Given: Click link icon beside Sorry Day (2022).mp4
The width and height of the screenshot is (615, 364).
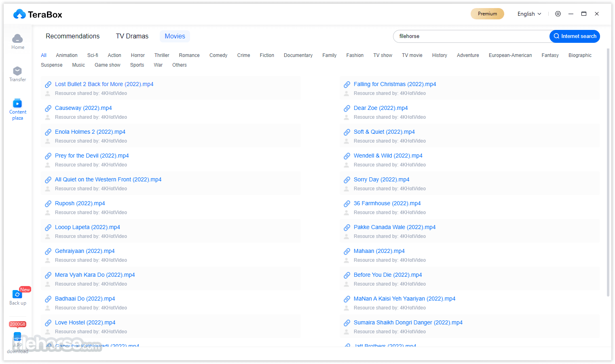Looking at the screenshot, I should (x=347, y=180).
